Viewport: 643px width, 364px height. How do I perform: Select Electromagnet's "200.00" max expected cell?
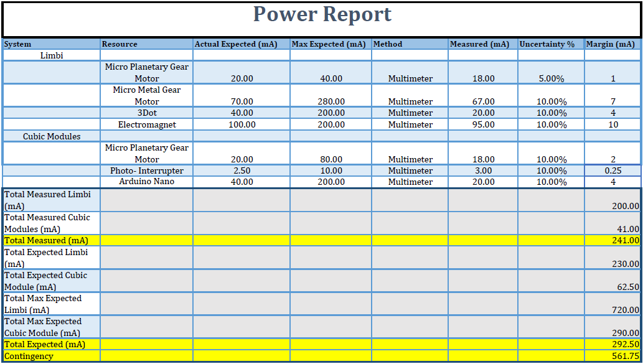(x=331, y=124)
